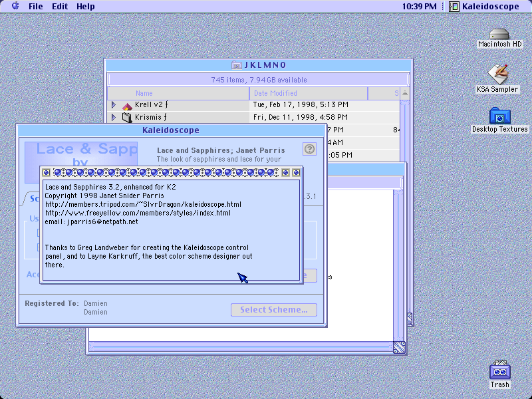Viewport: 532px width, 399px height.
Task: Click 'Lace and Sapphires 3.2, enhanced for K2'
Action: pyautogui.click(x=110, y=187)
